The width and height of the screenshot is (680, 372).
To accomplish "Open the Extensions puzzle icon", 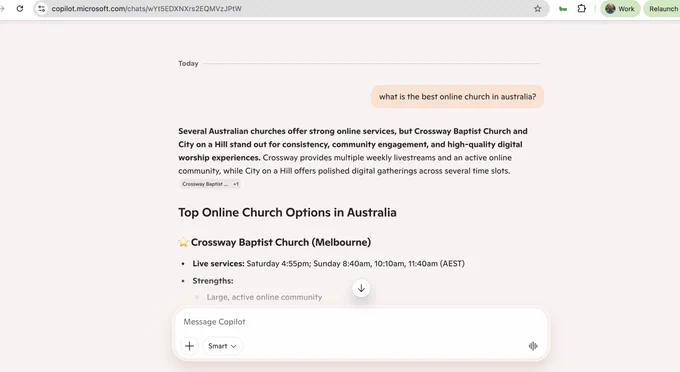I will tap(582, 9).
